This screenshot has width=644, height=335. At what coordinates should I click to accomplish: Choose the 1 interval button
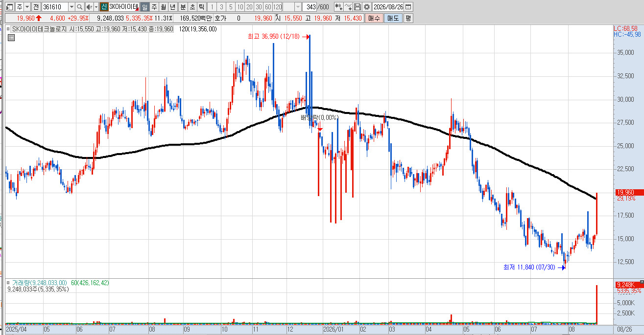tap(212, 7)
